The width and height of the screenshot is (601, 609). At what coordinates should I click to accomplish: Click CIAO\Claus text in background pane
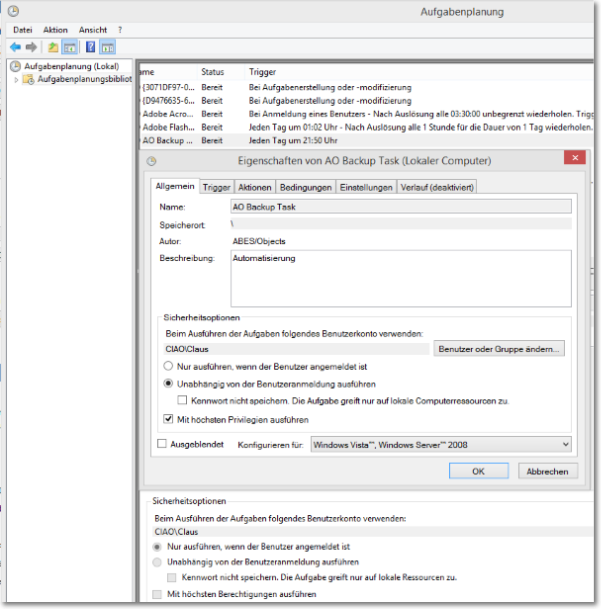click(x=176, y=532)
